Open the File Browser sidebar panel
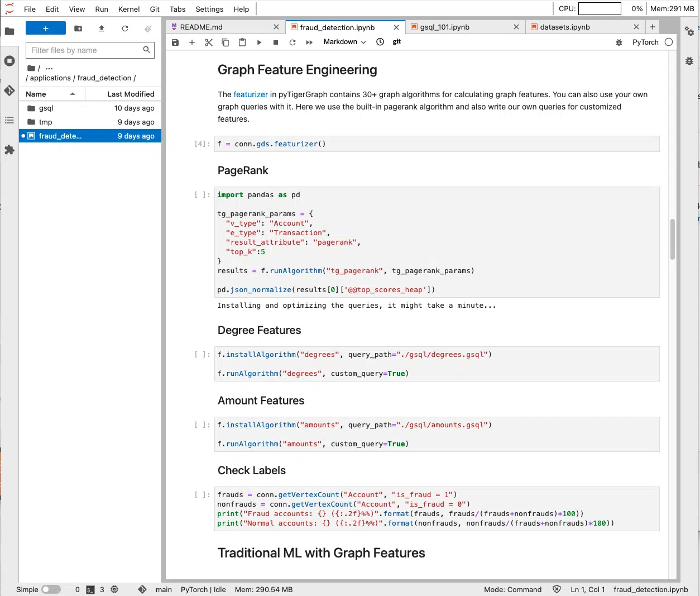The height and width of the screenshot is (596, 700). click(9, 31)
